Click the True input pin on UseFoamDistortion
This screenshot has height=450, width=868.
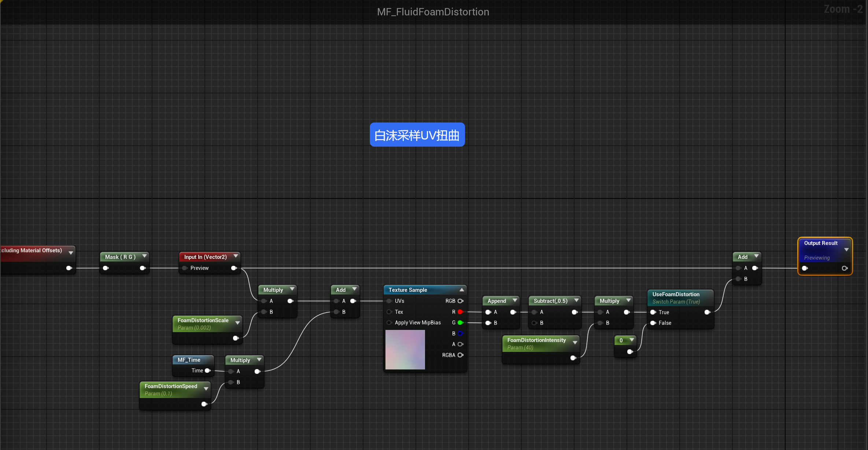pyautogui.click(x=653, y=312)
